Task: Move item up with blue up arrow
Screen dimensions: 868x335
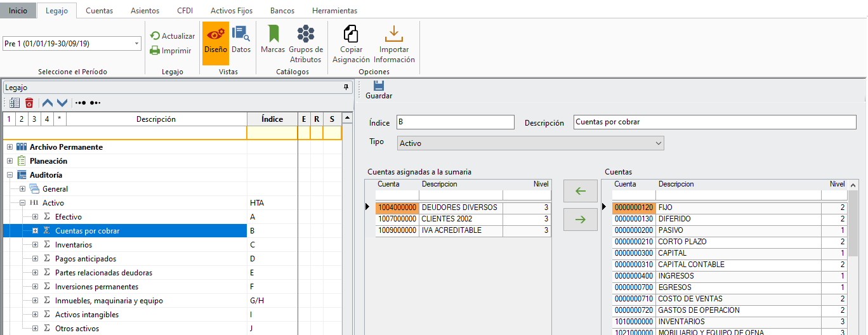Action: 48,103
